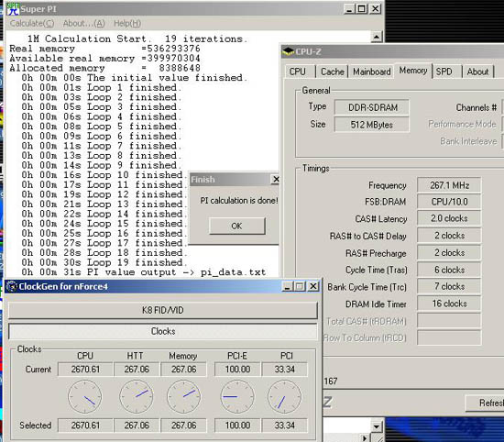504x442 pixels.
Task: Open the Help(H) menu in Super PI
Action: click(127, 24)
